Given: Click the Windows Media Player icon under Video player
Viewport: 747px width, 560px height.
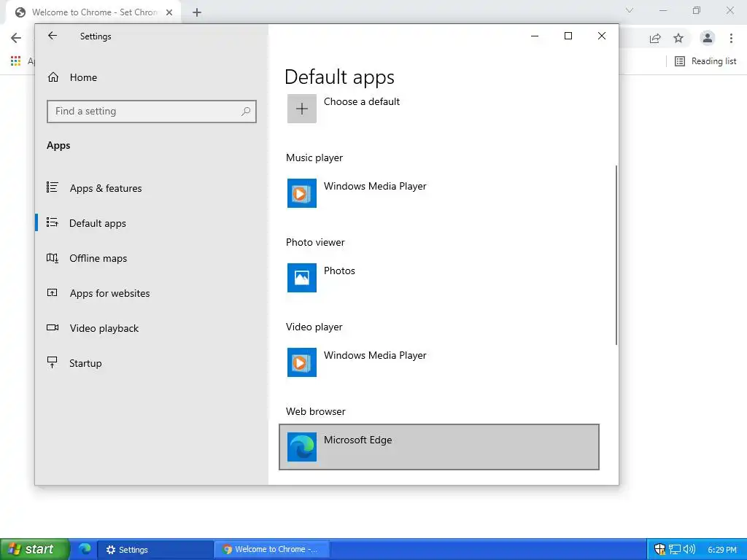Looking at the screenshot, I should 301,362.
